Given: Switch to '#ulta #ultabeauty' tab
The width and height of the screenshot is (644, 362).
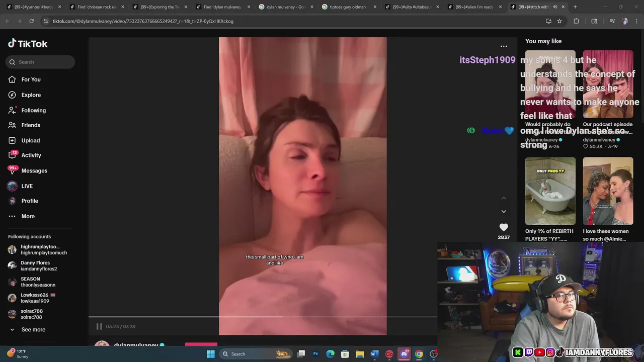Looking at the screenshot, I should (411, 7).
